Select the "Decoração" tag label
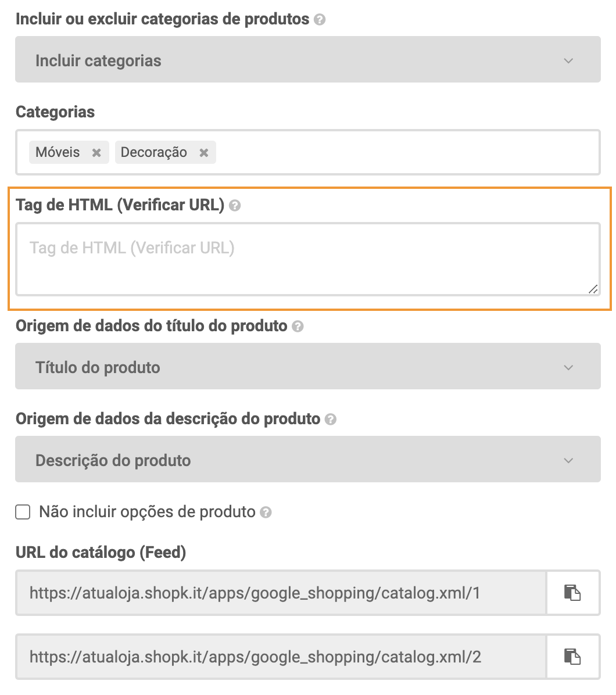The image size is (616, 695). pyautogui.click(x=153, y=152)
